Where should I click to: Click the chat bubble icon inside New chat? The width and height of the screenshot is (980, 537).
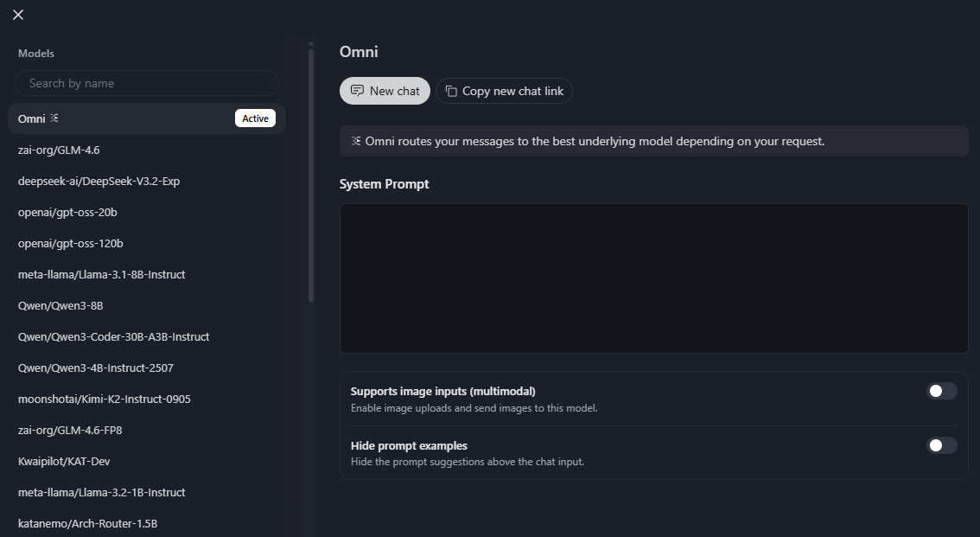pos(358,90)
